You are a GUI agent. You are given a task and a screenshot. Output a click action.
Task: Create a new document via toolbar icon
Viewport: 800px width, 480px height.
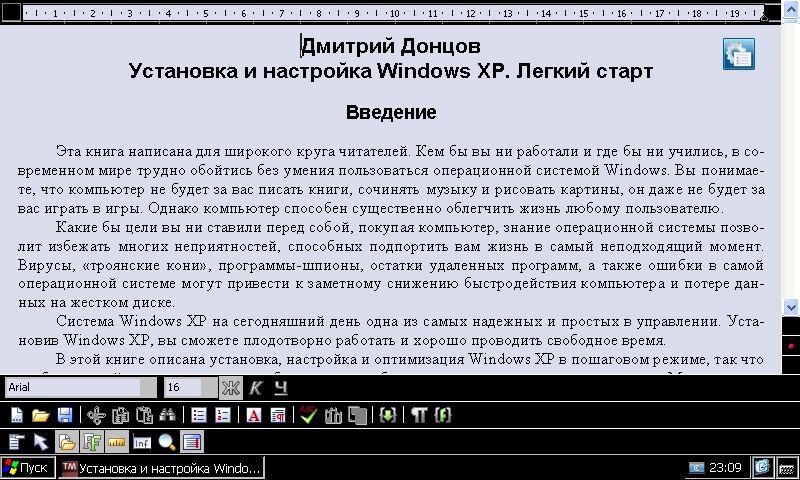[x=17, y=416]
